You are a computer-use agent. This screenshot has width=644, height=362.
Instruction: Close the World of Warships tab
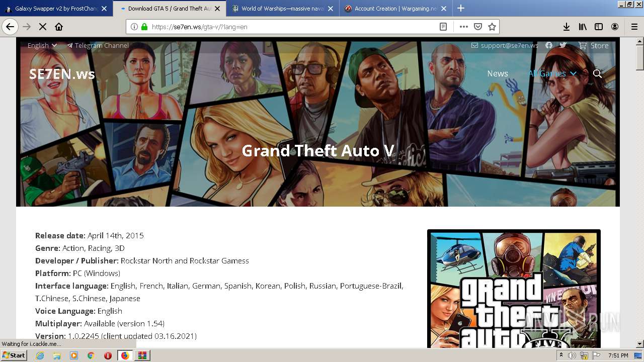click(x=331, y=9)
